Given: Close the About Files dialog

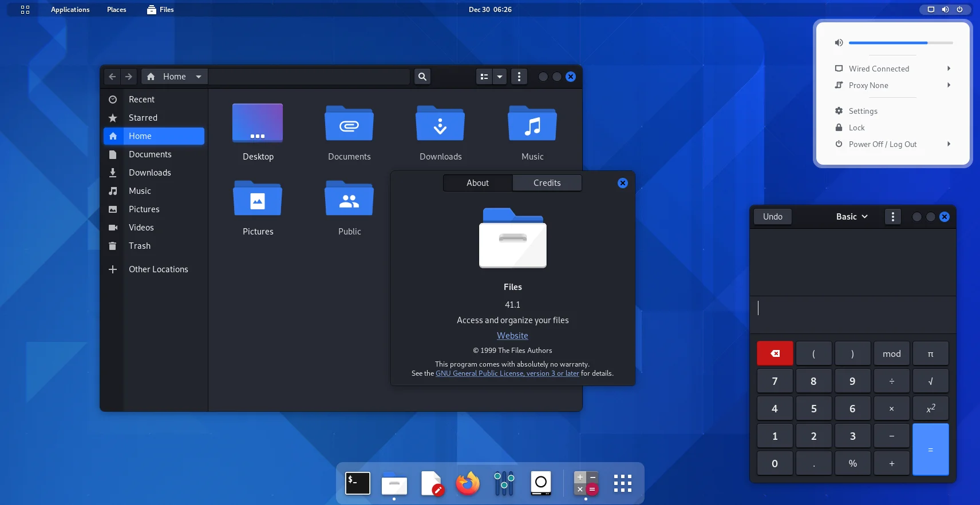Looking at the screenshot, I should click(623, 183).
